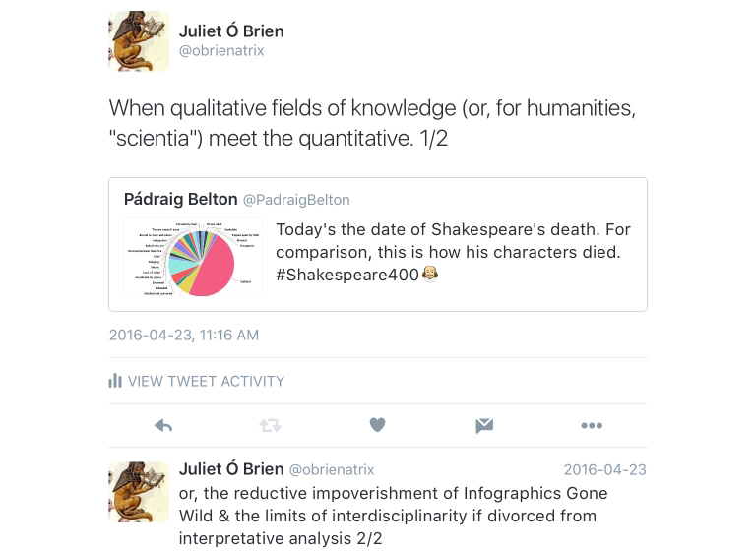Like the tweet with heart icon
The height and width of the screenshot is (551, 756).
click(x=377, y=425)
